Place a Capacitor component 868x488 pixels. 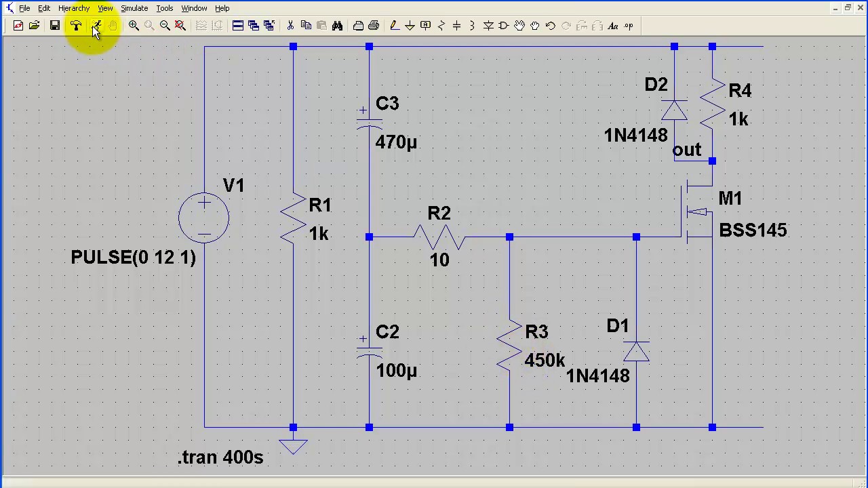click(x=456, y=26)
